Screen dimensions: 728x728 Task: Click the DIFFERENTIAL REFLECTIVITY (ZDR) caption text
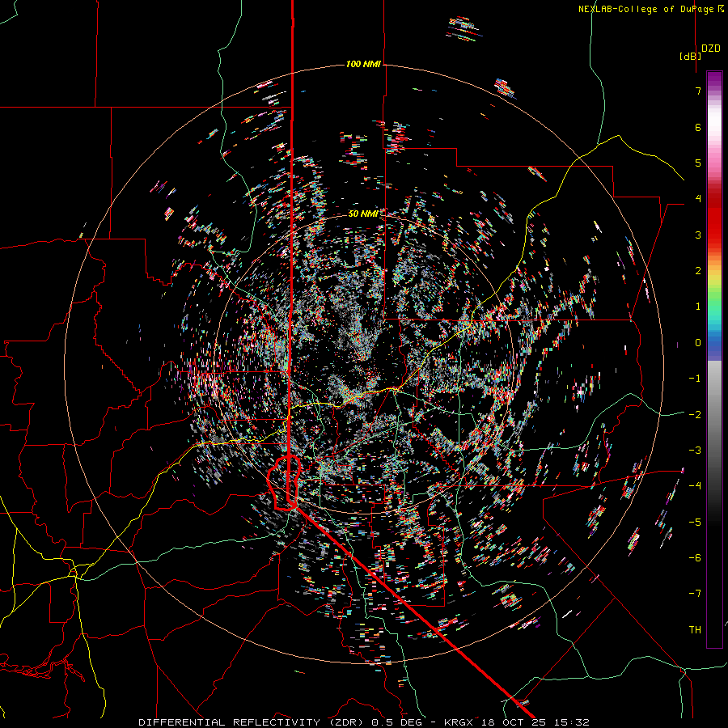tap(252, 722)
